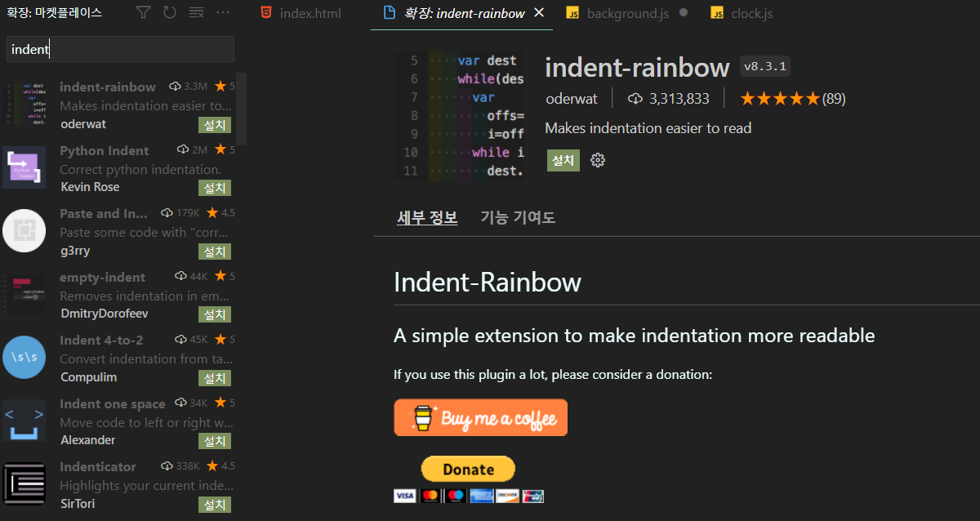Click the unsaved dot on background.js tab
This screenshot has height=521, width=980.
pos(683,13)
